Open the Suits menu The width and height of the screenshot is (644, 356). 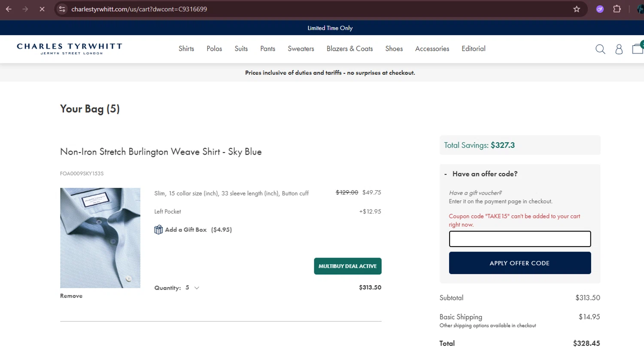coord(241,49)
